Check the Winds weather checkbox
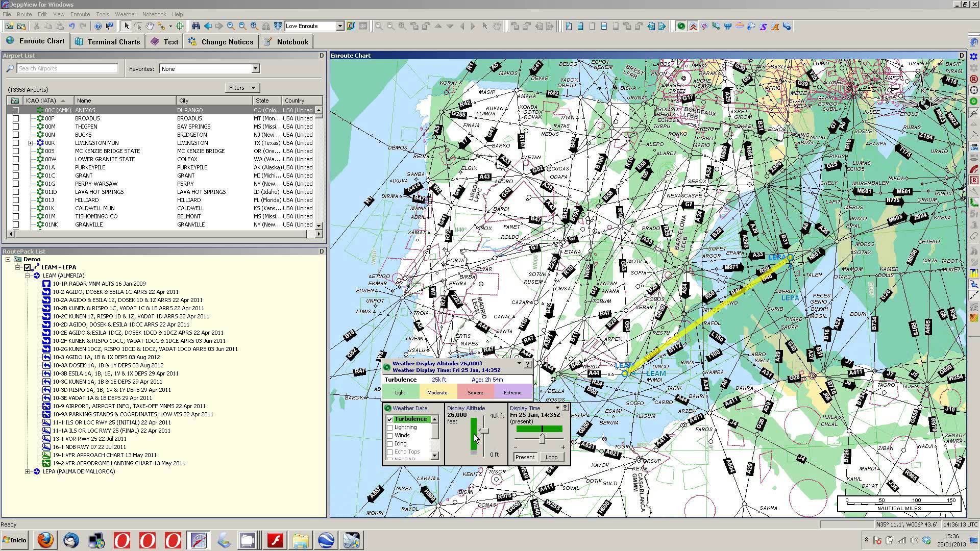The image size is (980, 551). 390,436
